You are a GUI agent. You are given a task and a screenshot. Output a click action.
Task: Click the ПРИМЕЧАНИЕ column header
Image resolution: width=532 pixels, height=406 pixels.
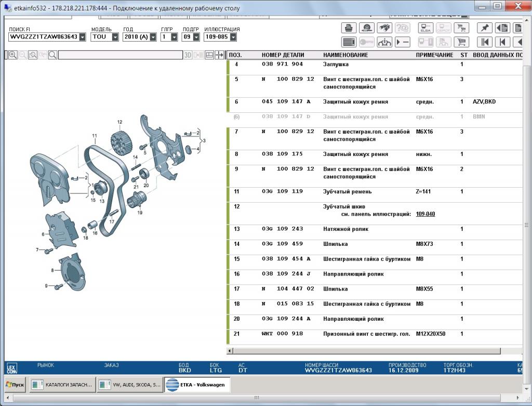click(435, 55)
